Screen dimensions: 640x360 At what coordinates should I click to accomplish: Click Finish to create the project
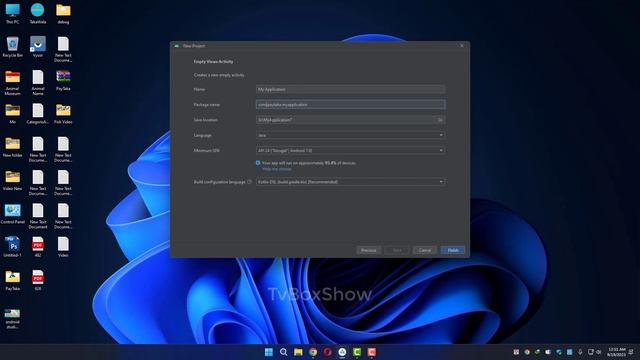pyautogui.click(x=453, y=250)
